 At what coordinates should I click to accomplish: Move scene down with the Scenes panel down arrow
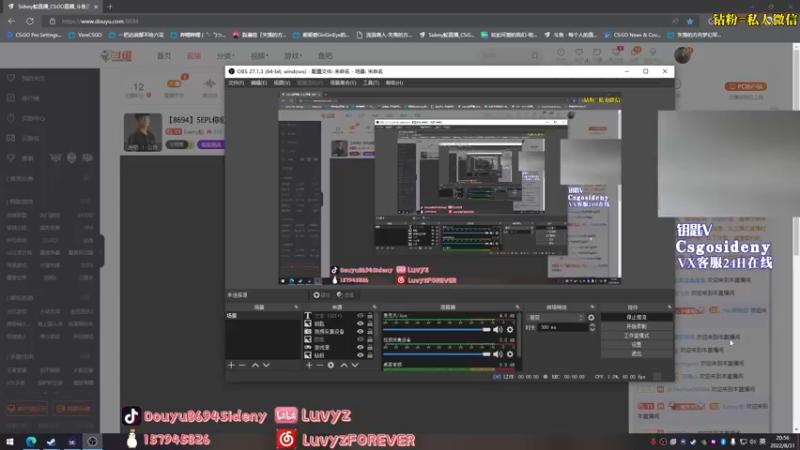[266, 365]
